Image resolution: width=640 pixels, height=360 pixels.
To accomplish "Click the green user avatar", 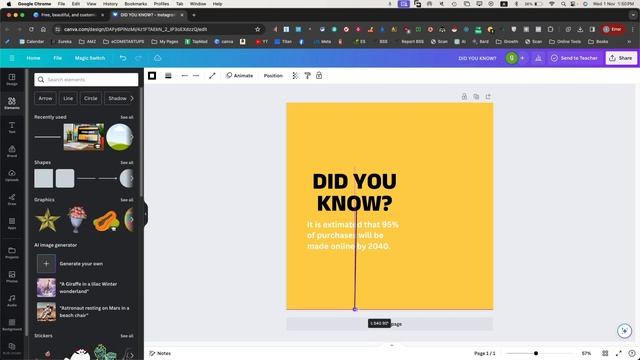I will click(x=511, y=58).
